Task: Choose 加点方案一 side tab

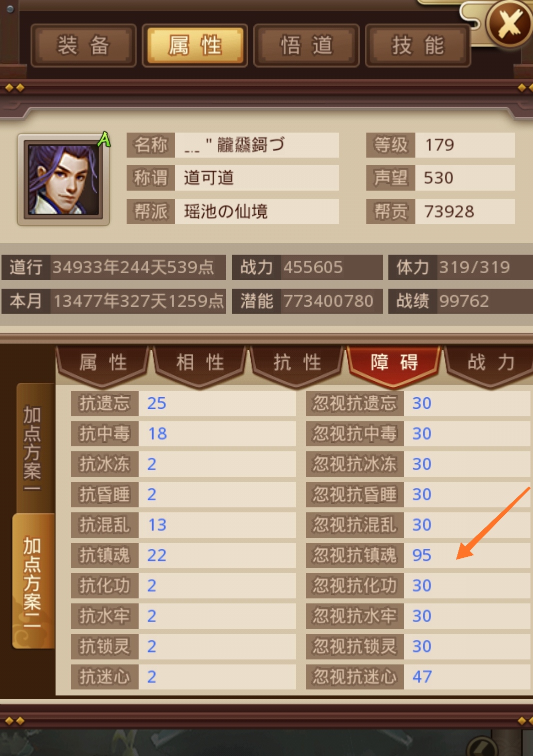Action: [x=33, y=448]
